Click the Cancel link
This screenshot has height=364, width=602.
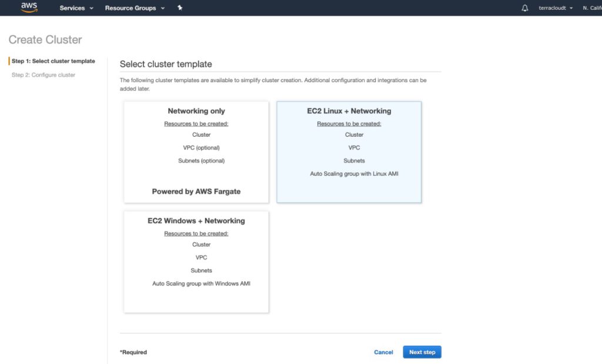point(383,352)
